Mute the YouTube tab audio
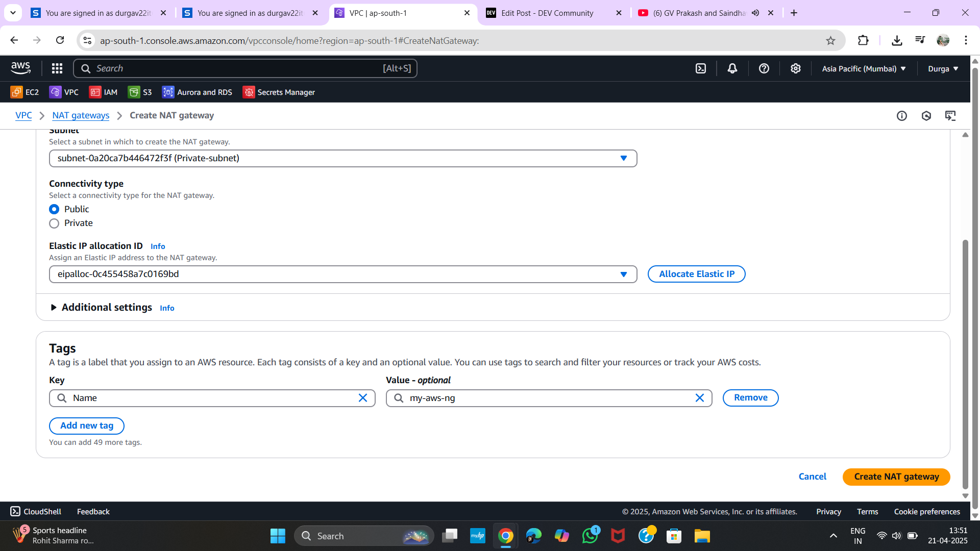This screenshot has width=980, height=551. coord(755,13)
